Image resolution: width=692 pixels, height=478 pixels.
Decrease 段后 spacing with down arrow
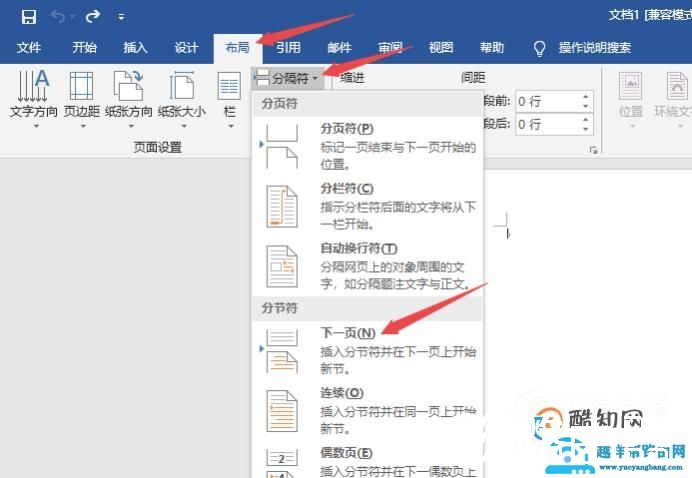pos(586,129)
